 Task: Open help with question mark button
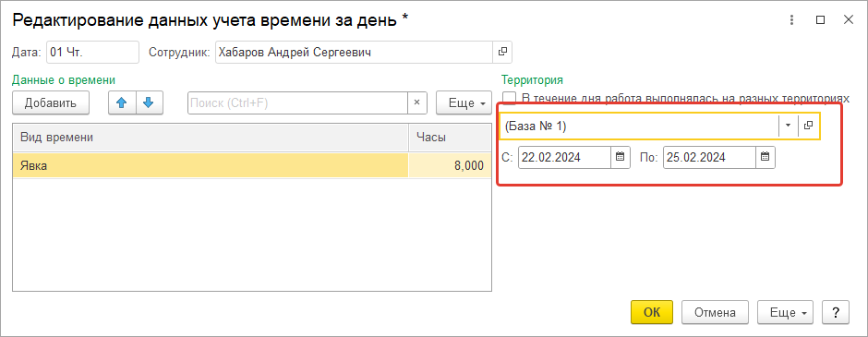pyautogui.click(x=836, y=312)
